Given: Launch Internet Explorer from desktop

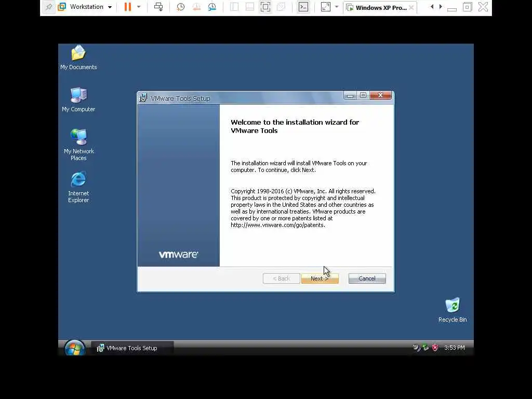Looking at the screenshot, I should click(x=78, y=187).
